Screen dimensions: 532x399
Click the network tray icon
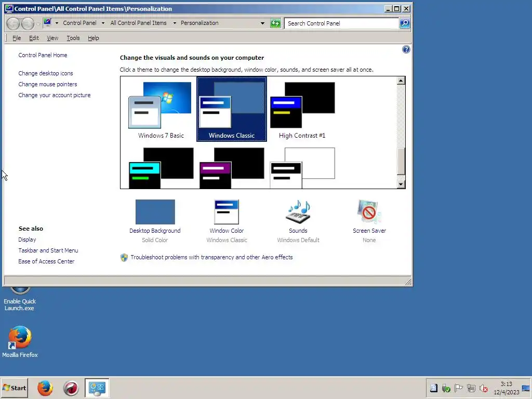click(471, 388)
